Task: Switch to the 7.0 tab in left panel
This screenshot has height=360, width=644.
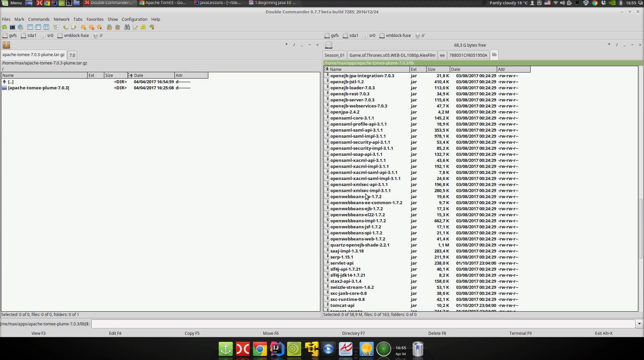Action: pos(72,55)
